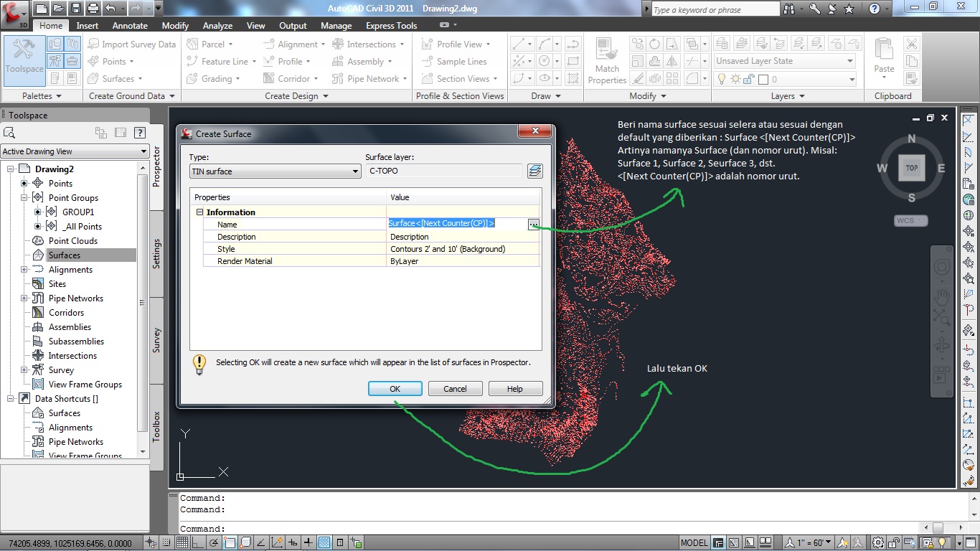This screenshot has width=980, height=551.
Task: Expand the Create Design panel
Action: [x=296, y=96]
